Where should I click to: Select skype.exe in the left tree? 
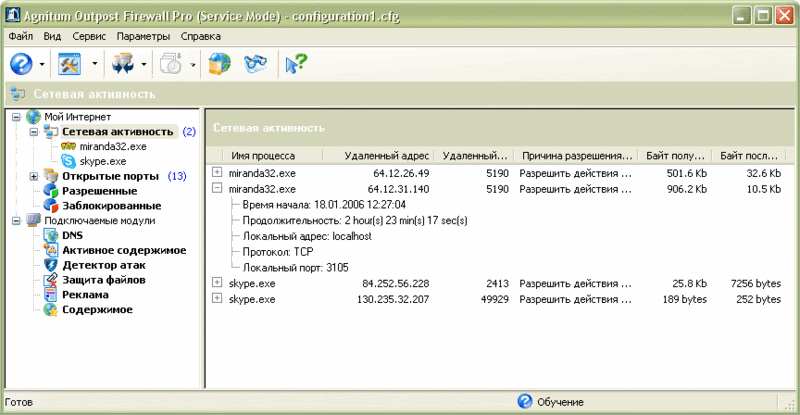point(103,161)
